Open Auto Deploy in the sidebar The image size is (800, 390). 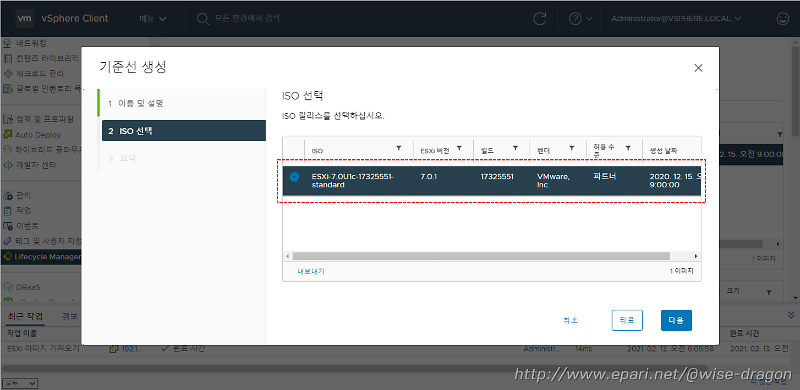click(x=37, y=135)
